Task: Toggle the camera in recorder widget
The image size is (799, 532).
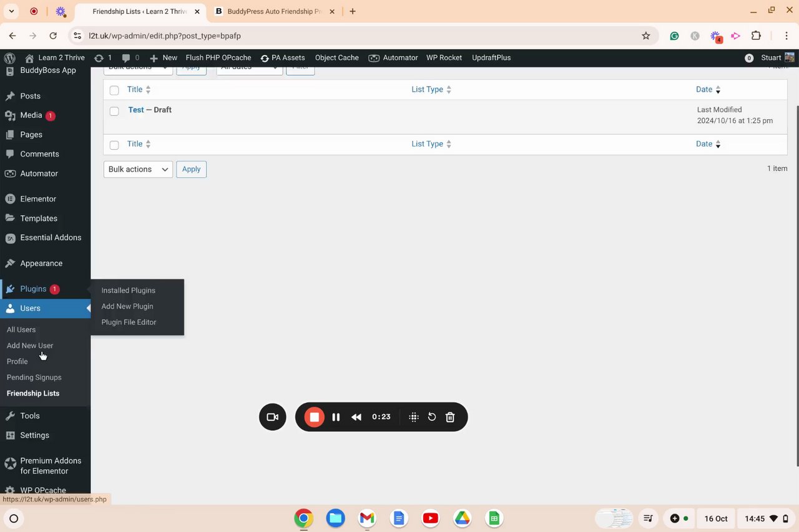Action: (x=273, y=417)
